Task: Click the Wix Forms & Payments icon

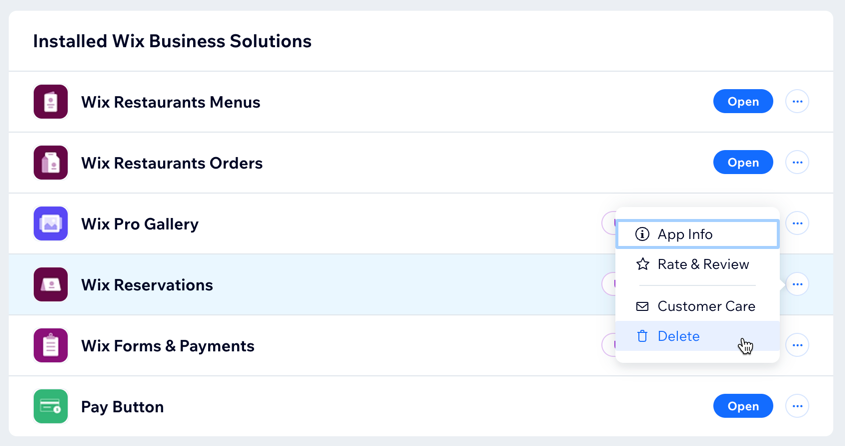Action: [51, 345]
